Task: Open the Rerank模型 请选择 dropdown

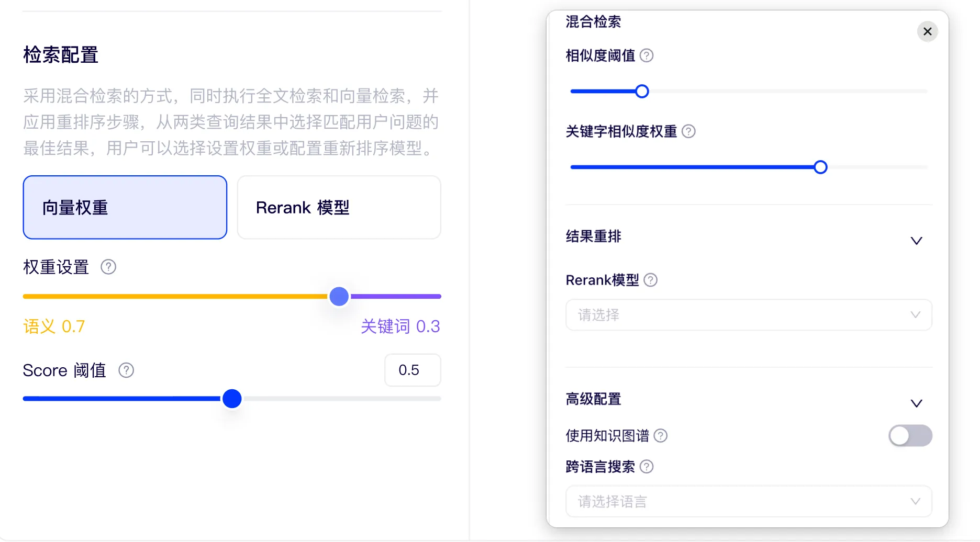Action: (749, 315)
